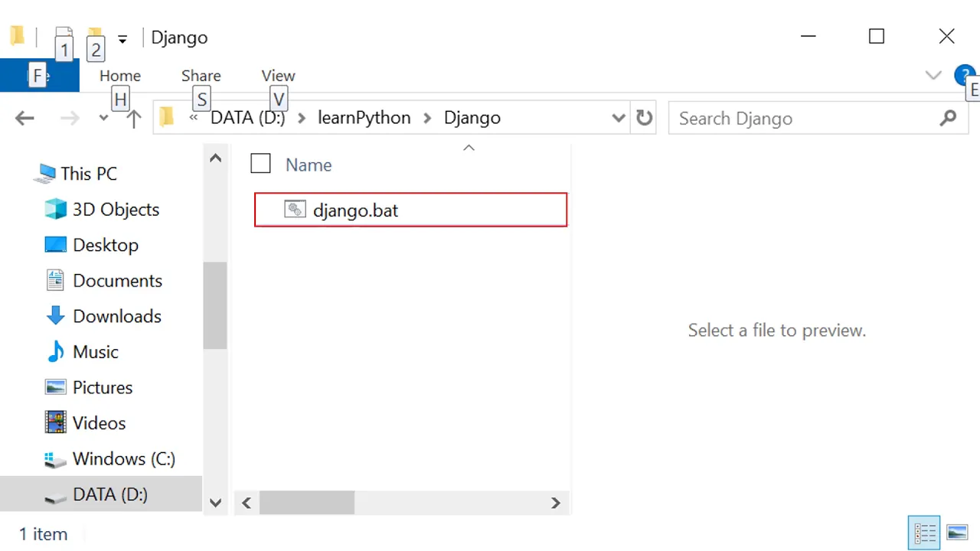This screenshot has height=551, width=980.
Task: Click the navigation pane scrollbar thumb
Action: (215, 305)
